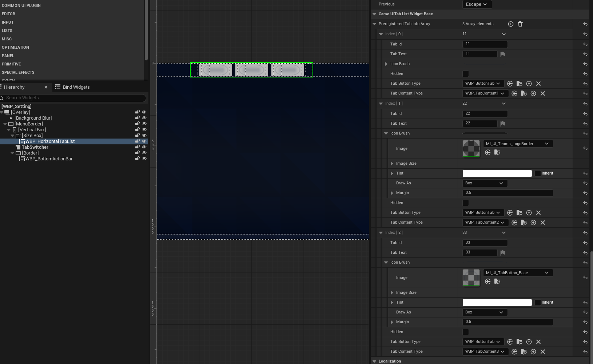The image size is (593, 364).
Task: Clear the Tab Content Type WBP_TabContent1 value
Action: pyautogui.click(x=543, y=93)
